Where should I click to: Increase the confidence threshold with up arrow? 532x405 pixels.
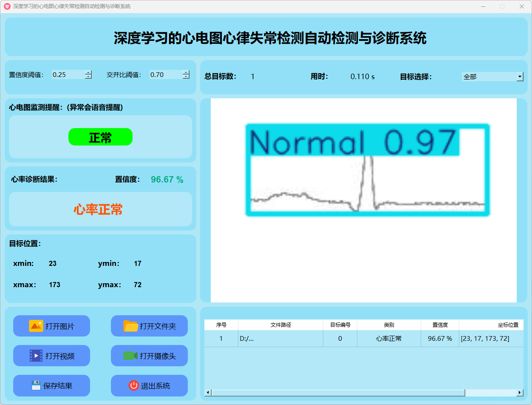coord(88,72)
